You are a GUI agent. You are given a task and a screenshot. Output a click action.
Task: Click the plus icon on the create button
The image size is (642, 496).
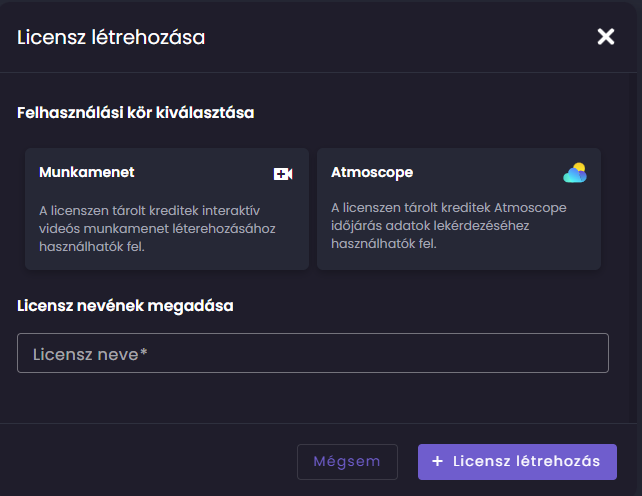(437, 461)
